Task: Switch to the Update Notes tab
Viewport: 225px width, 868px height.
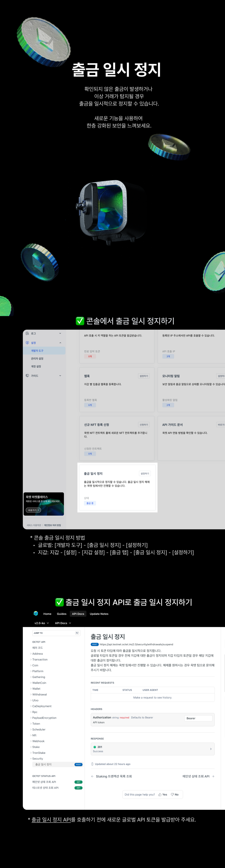Action: tap(99, 614)
